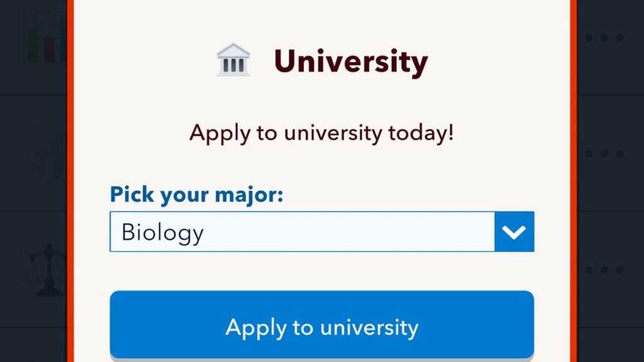644x362 pixels.
Task: Click the "Pick your major:" heading
Action: [196, 195]
